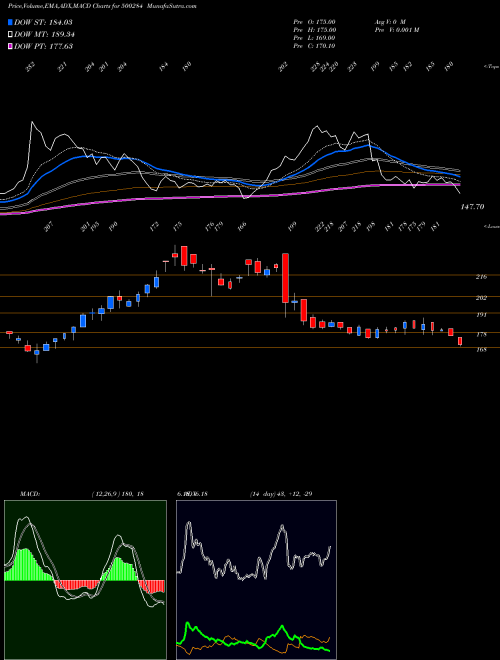Click the large red candlestick in the price chart

point(285,278)
